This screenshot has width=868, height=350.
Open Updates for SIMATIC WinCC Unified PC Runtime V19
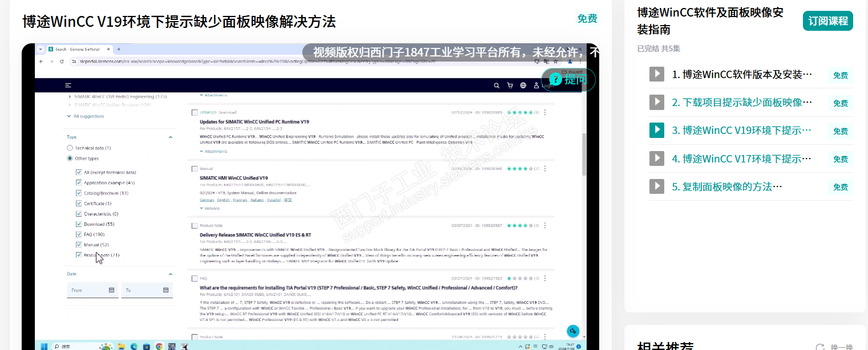[255, 122]
